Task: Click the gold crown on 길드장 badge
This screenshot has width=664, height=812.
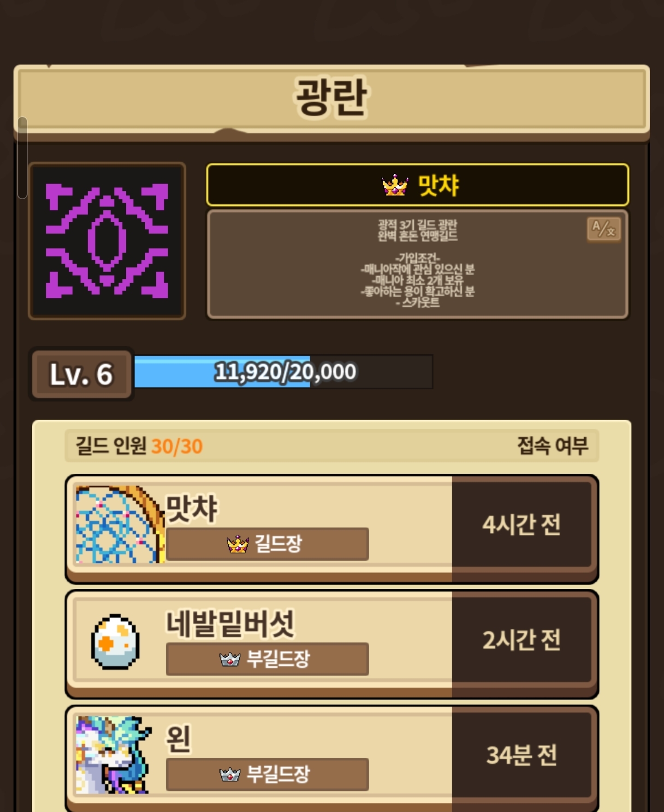Action: tap(238, 544)
